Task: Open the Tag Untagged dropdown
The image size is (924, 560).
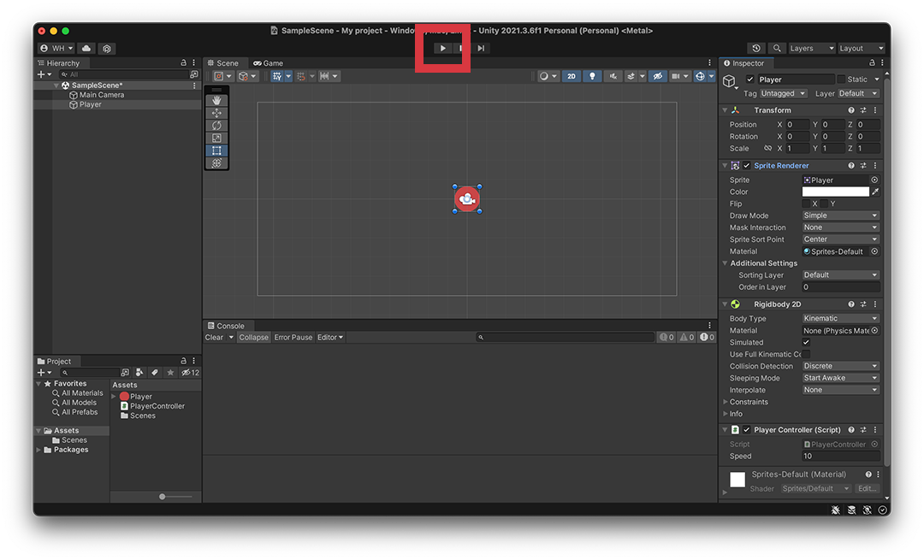Action: pos(783,93)
